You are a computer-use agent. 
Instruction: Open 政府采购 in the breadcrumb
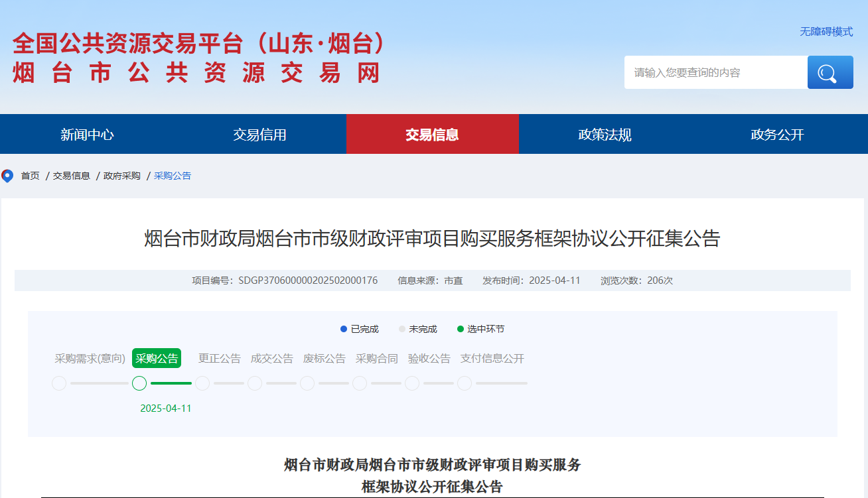tap(121, 176)
